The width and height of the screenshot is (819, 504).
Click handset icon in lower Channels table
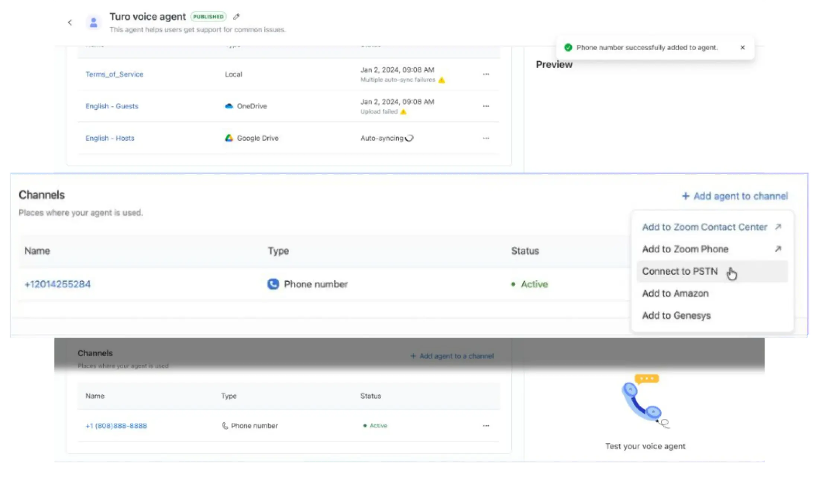(x=224, y=426)
